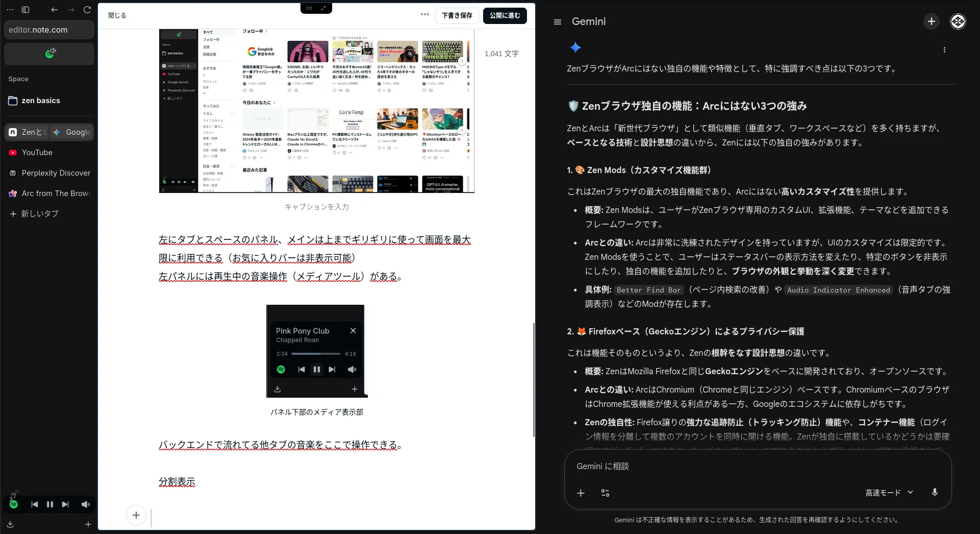Click the 左パネルには再生中の音楽操作 line
The height and width of the screenshot is (534, 980).
click(280, 277)
